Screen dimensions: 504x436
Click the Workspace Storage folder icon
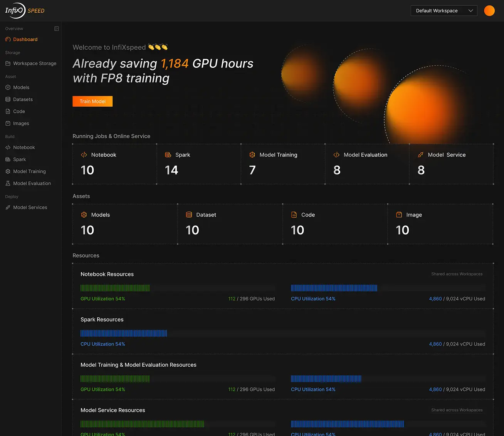(8, 63)
